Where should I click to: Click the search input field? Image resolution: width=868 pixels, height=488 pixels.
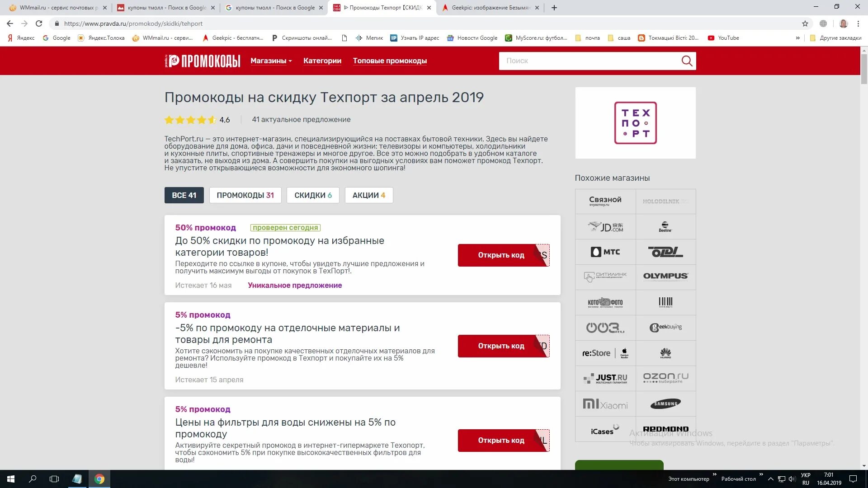coord(589,61)
